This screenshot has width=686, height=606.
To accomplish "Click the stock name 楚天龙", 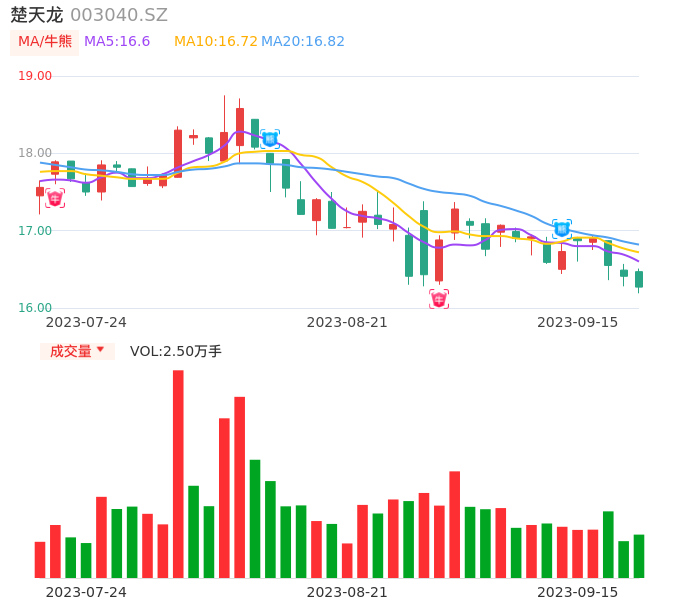I will (x=36, y=15).
